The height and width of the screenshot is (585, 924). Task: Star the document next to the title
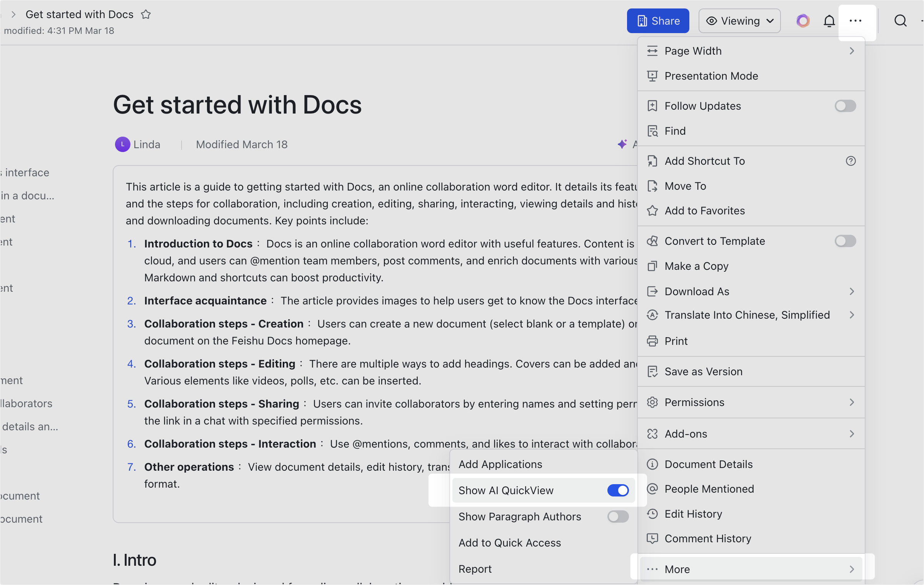(146, 15)
